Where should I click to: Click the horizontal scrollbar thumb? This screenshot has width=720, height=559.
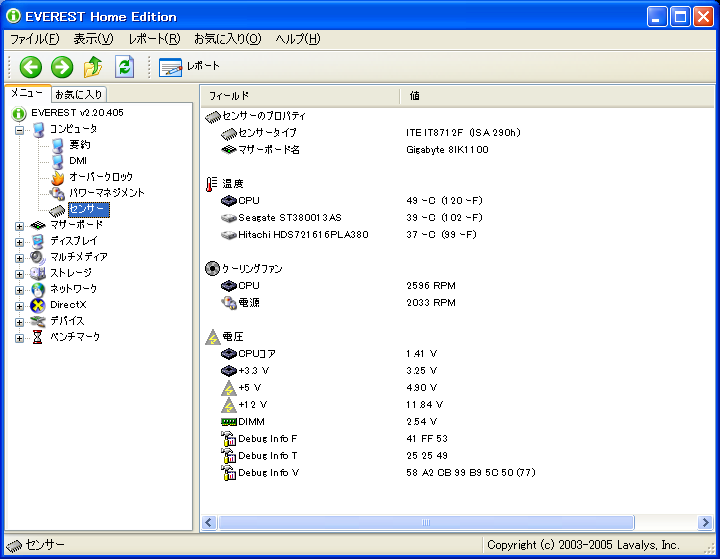click(x=426, y=523)
